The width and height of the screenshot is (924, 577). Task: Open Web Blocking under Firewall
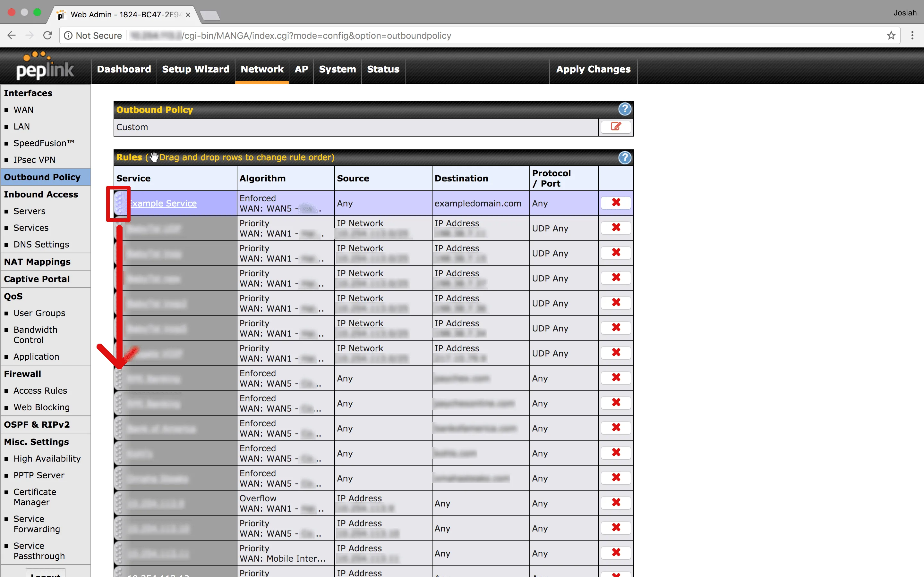[x=42, y=407]
